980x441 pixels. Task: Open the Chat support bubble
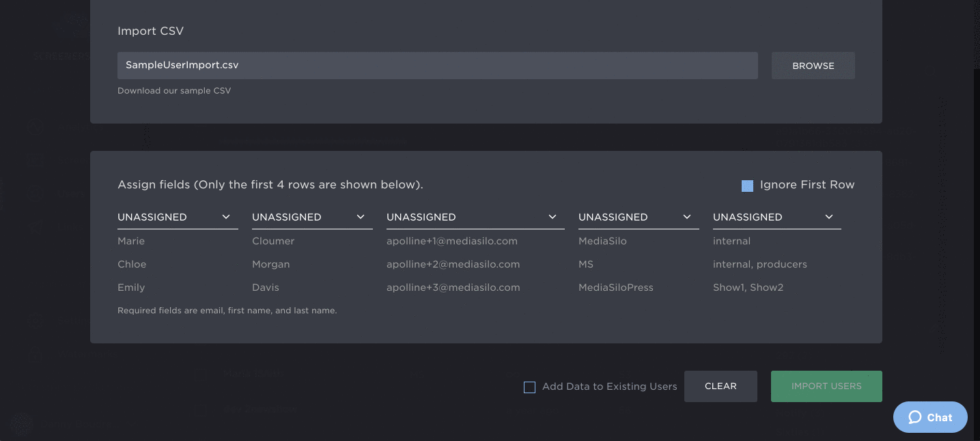tap(929, 417)
